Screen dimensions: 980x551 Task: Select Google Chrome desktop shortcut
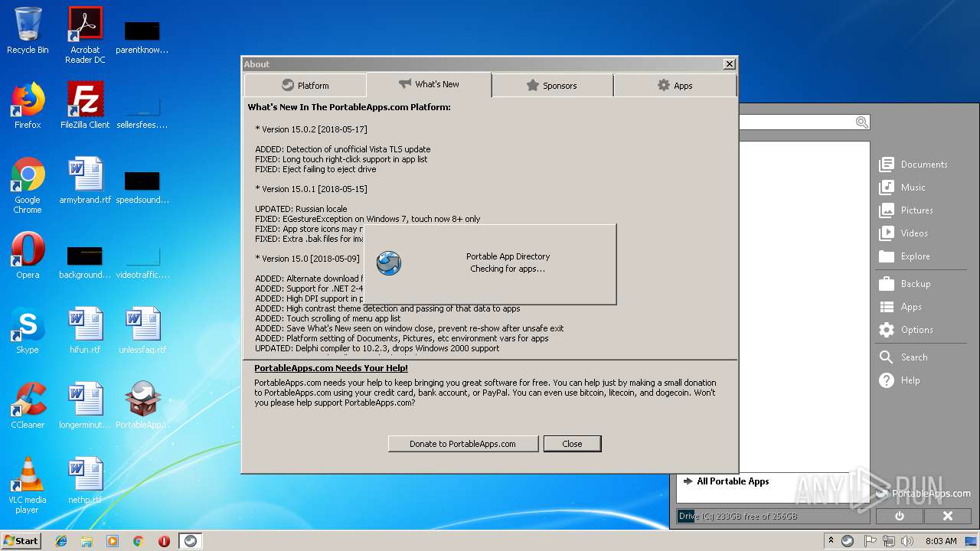click(28, 185)
